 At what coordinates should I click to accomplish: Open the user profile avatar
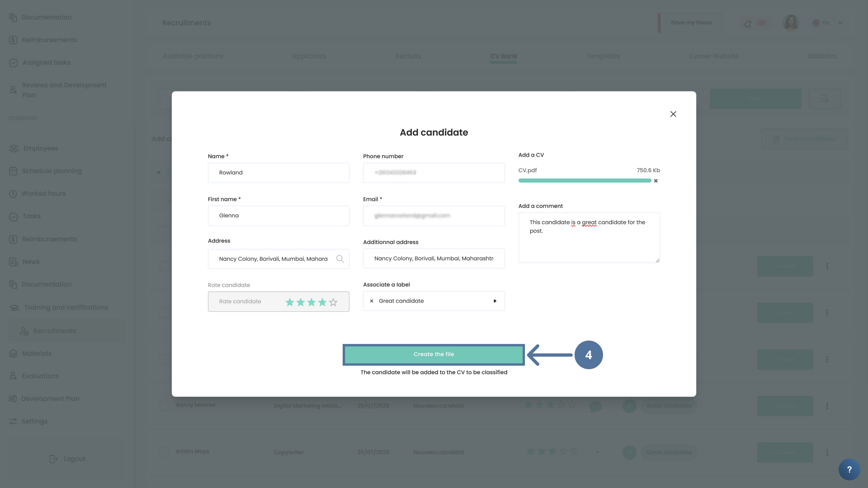point(791,23)
